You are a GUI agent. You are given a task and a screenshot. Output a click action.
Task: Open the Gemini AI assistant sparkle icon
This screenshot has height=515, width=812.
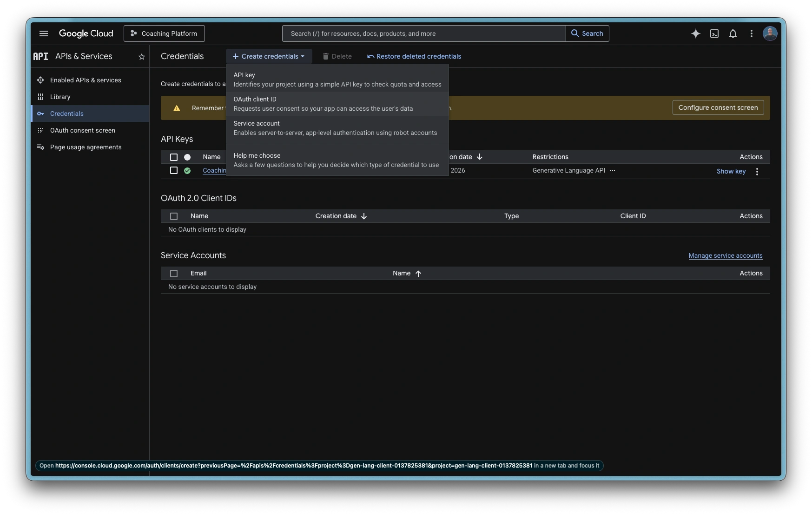(x=695, y=33)
